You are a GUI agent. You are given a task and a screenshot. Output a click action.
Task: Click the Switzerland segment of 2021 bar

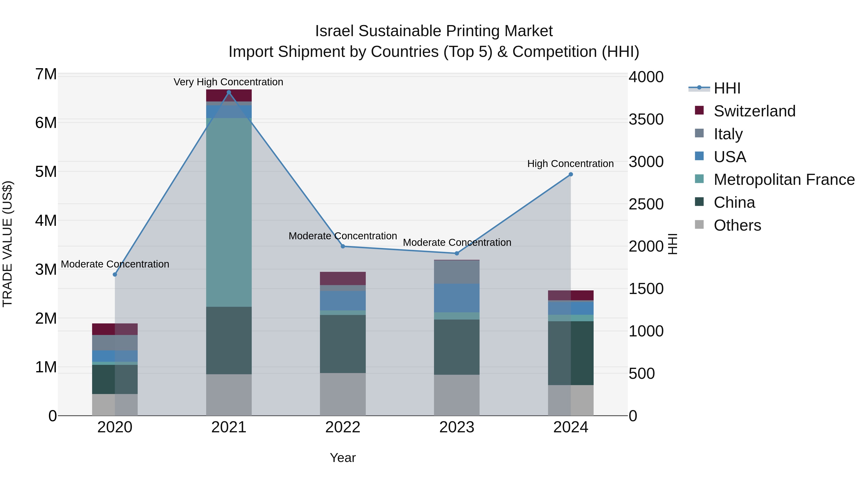coord(229,96)
